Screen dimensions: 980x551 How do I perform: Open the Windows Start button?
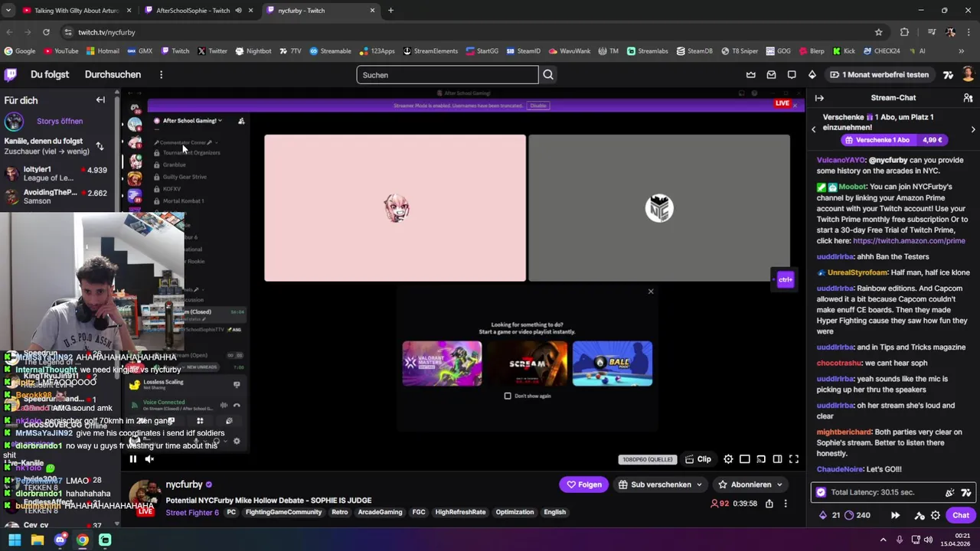[15, 540]
